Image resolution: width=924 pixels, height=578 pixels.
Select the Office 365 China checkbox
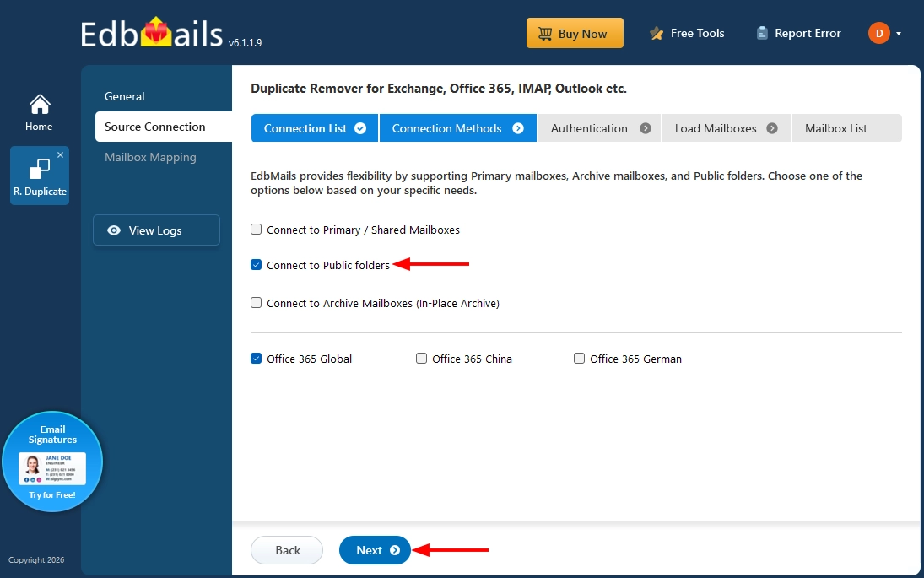pyautogui.click(x=421, y=359)
